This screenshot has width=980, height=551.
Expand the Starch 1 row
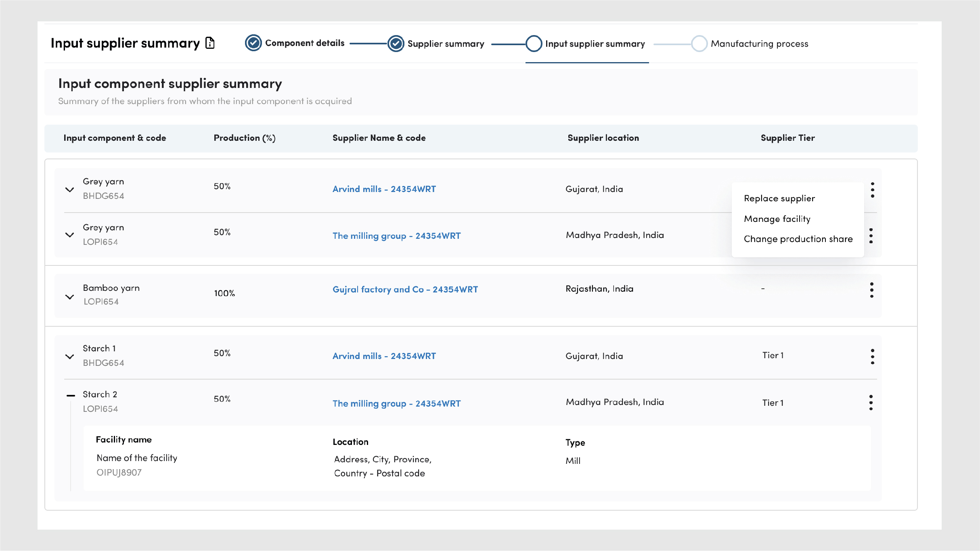(x=69, y=357)
